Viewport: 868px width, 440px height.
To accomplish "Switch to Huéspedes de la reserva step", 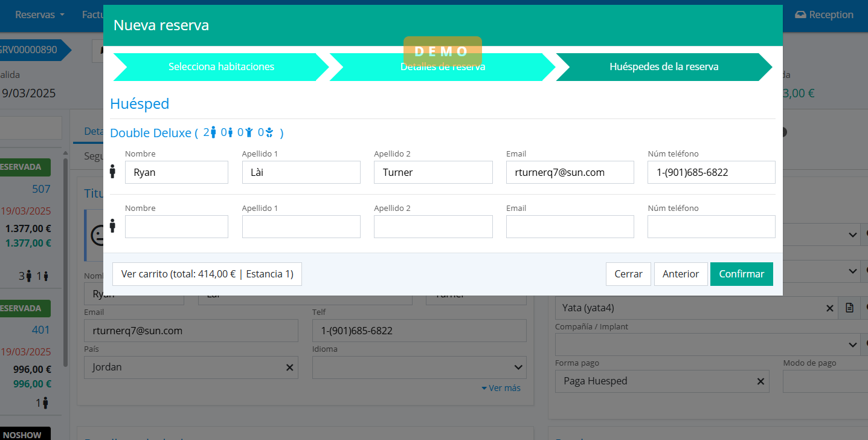I will [x=663, y=66].
